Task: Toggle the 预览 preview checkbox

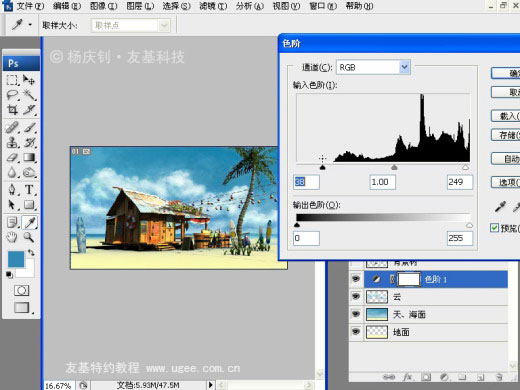Action: tap(494, 228)
